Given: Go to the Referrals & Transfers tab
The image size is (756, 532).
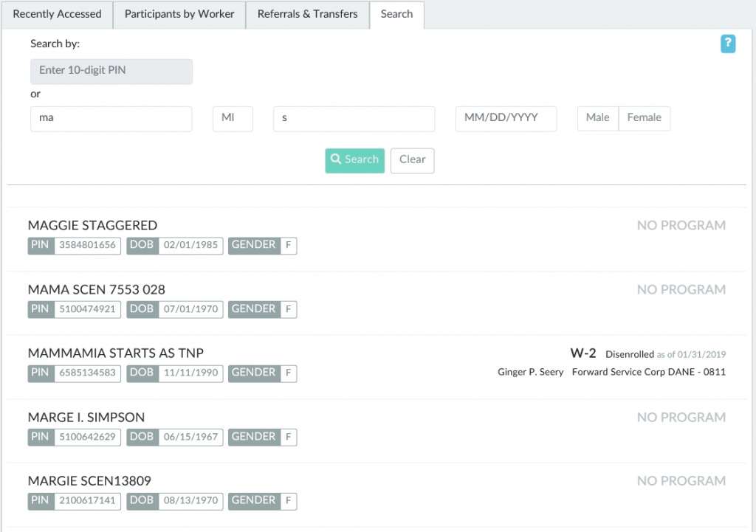Looking at the screenshot, I should click(307, 15).
